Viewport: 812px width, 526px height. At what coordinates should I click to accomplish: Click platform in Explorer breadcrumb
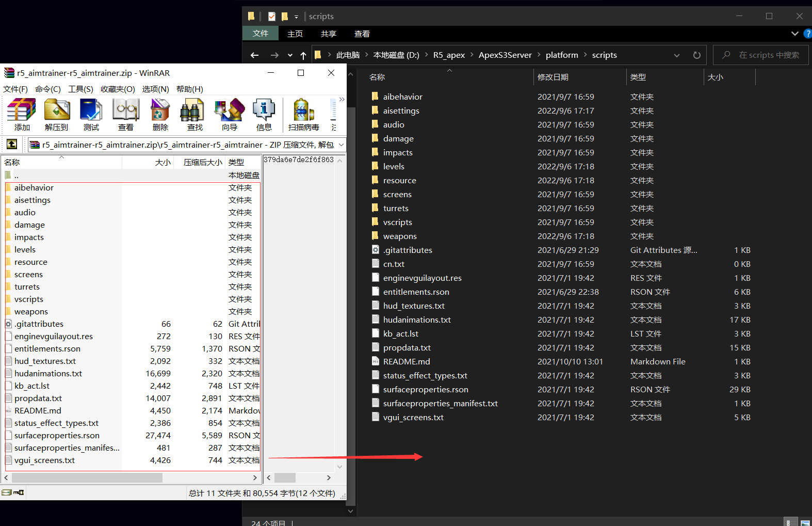pos(562,55)
